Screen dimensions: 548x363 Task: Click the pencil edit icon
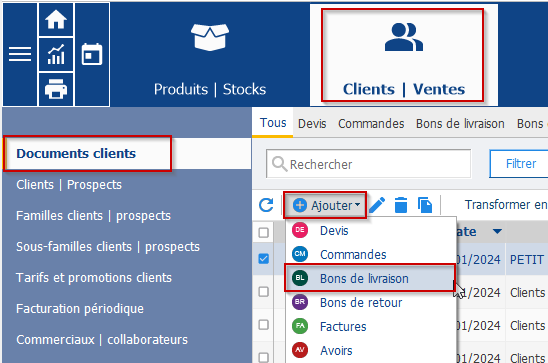tap(377, 205)
